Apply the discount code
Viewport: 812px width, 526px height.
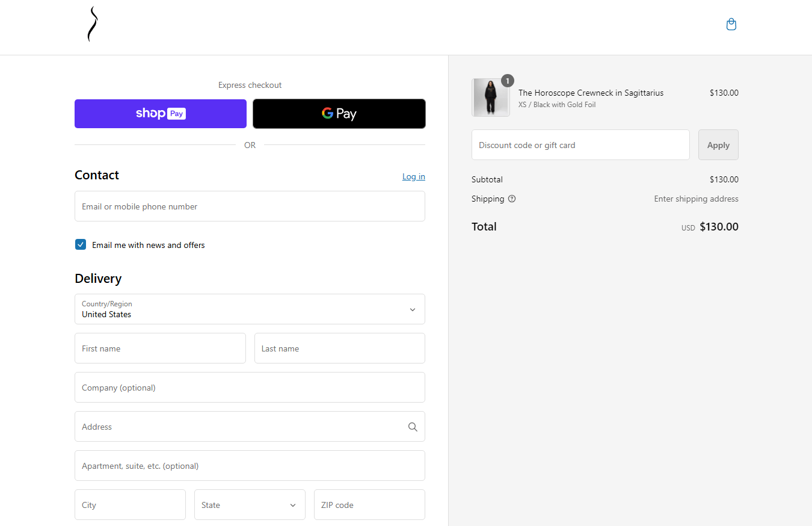[x=718, y=144]
